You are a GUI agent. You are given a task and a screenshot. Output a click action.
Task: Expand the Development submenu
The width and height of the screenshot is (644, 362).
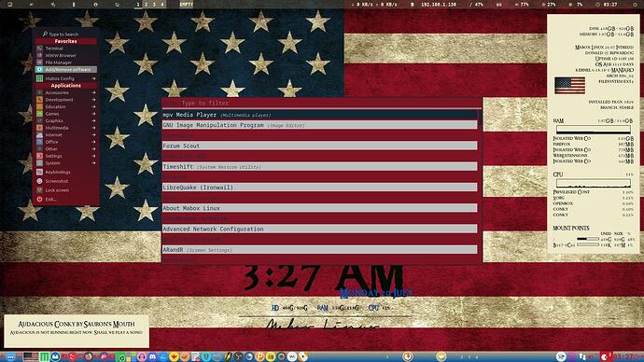65,100
